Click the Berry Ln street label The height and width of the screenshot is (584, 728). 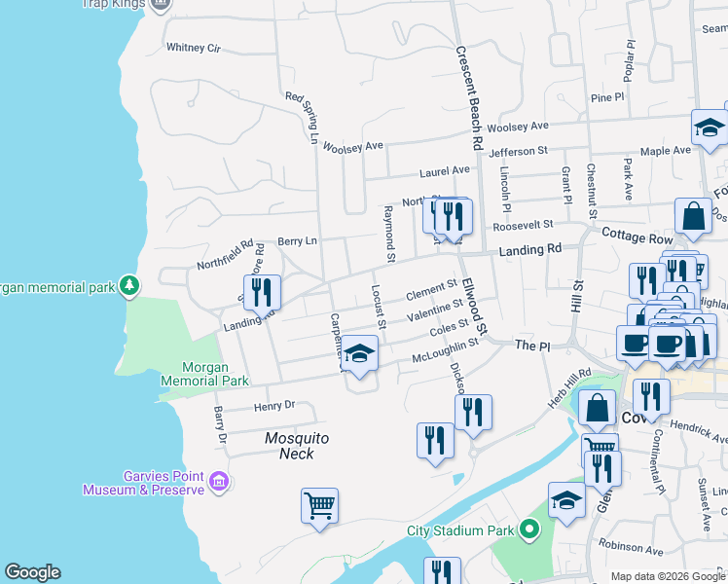pos(297,241)
